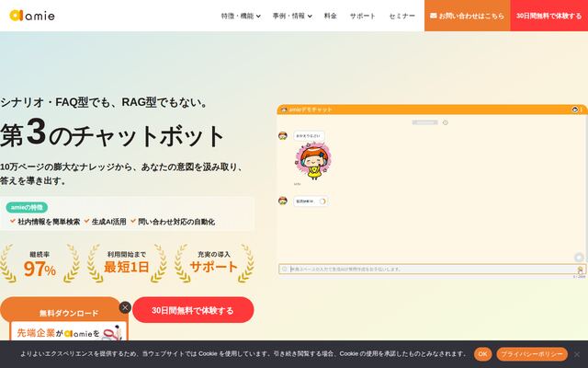Click the clock icon beside the chat date
Viewport: 588px width, 368px height.
click(445, 122)
